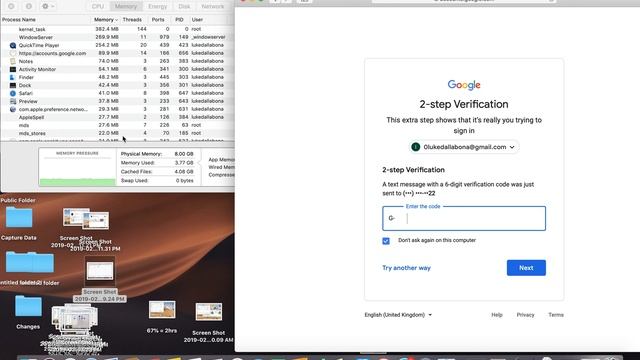Switch to the Energy tab
Screen dimensions: 640x360
click(x=158, y=7)
